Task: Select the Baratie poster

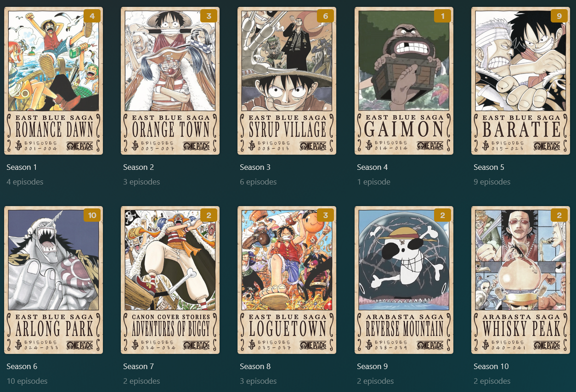Action: 520,81
